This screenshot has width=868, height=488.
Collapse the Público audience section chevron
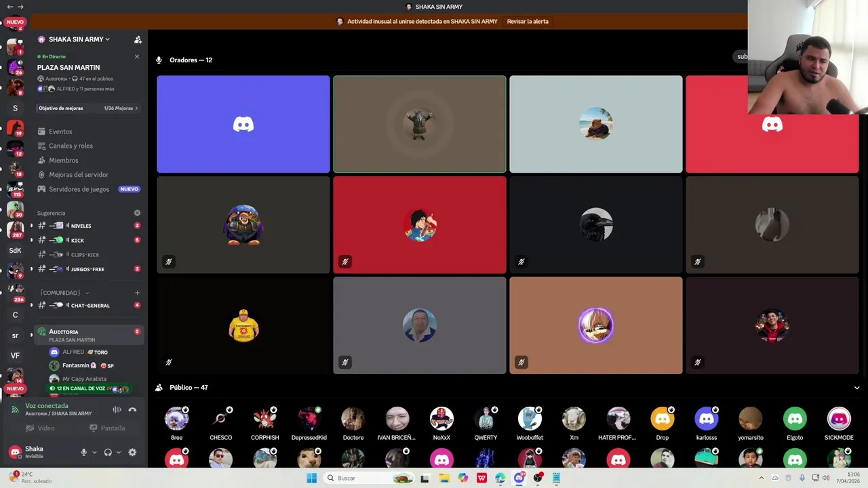click(x=856, y=388)
